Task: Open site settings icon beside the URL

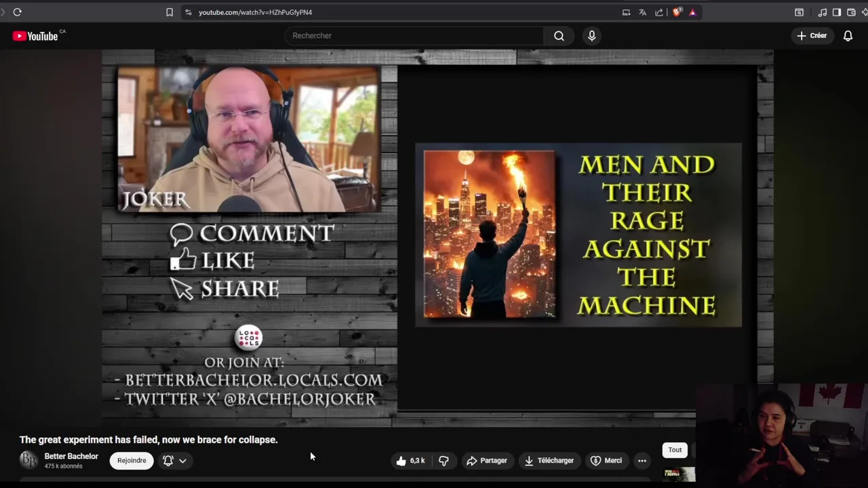Action: click(x=188, y=12)
